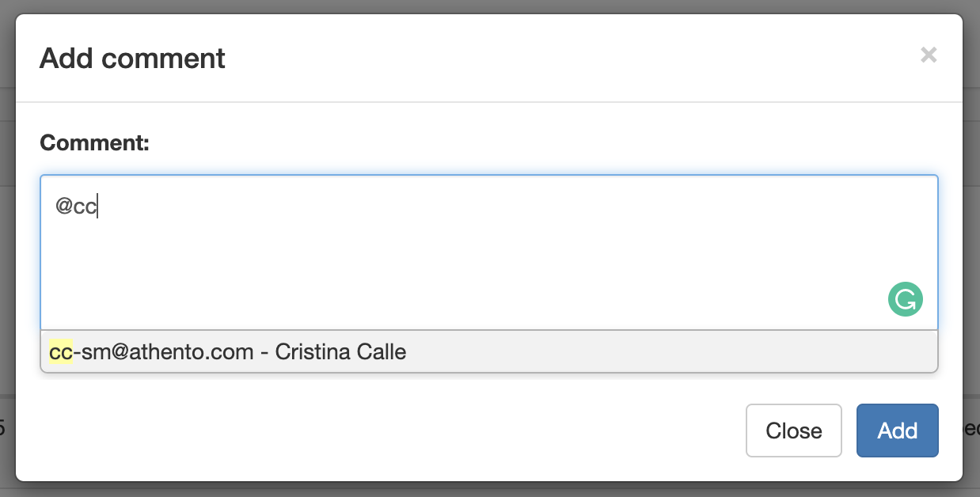Click the Add button
This screenshot has width=980, height=497.
point(897,431)
